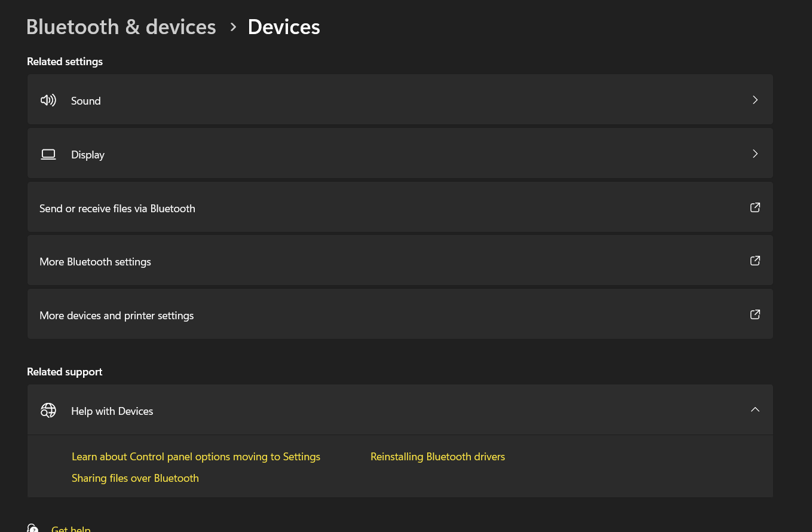Click the Display monitor icon
The height and width of the screenshot is (532, 812).
click(48, 154)
